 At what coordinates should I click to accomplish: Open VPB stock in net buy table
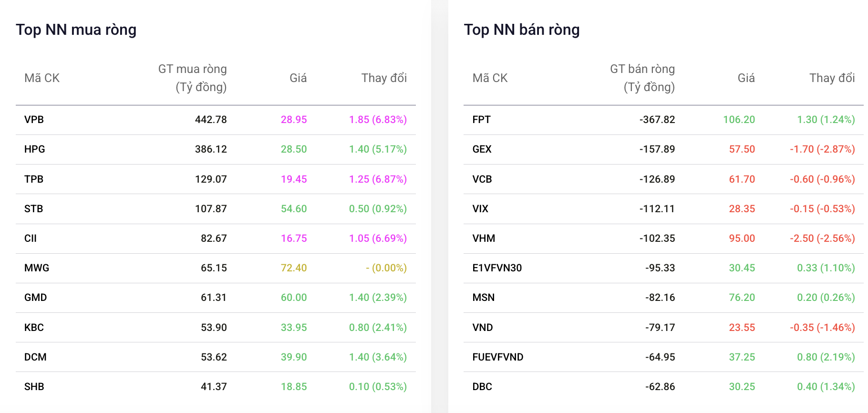pyautogui.click(x=34, y=120)
